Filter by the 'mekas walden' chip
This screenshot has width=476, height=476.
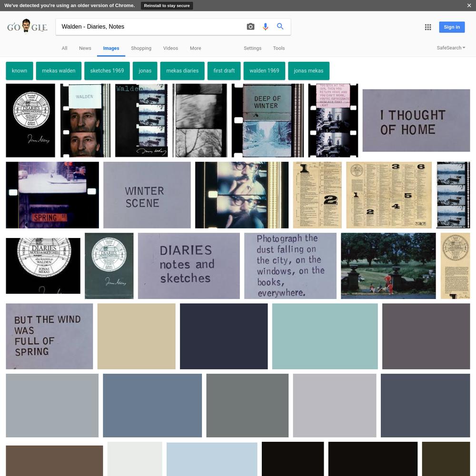pos(59,71)
